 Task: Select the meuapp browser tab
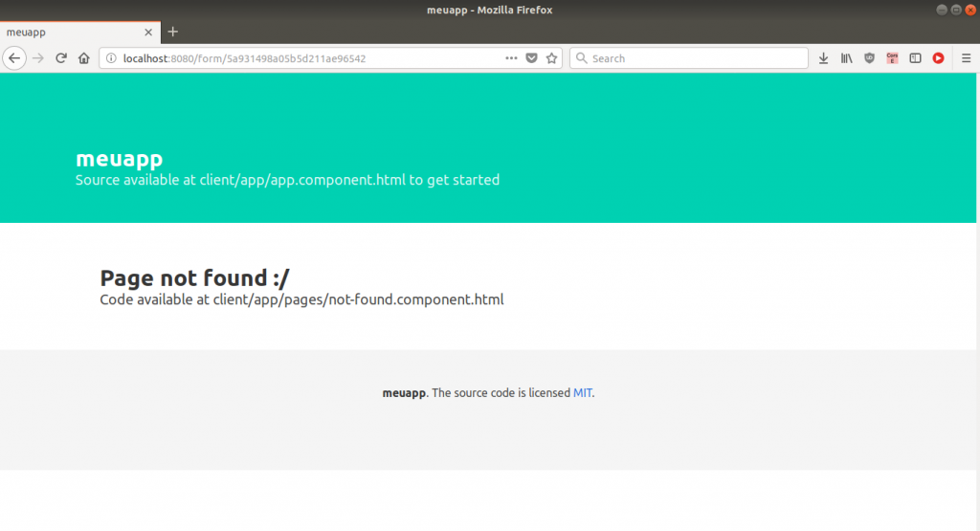(67, 32)
